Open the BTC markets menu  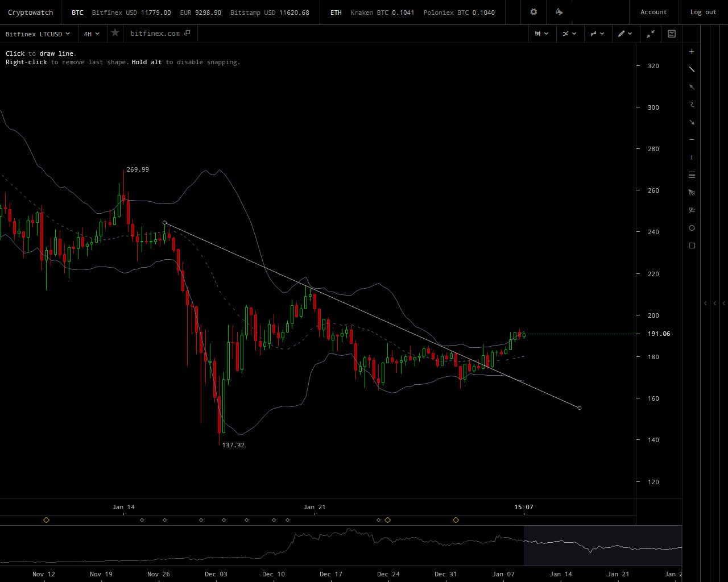click(x=77, y=13)
